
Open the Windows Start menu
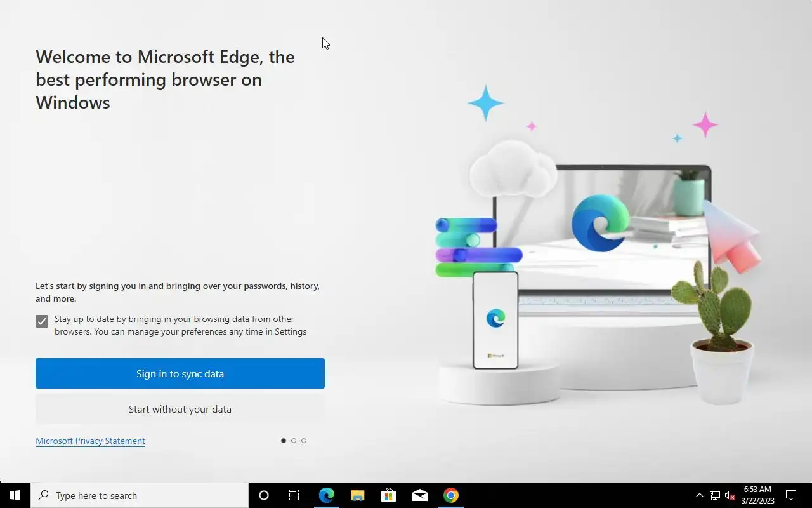15,495
